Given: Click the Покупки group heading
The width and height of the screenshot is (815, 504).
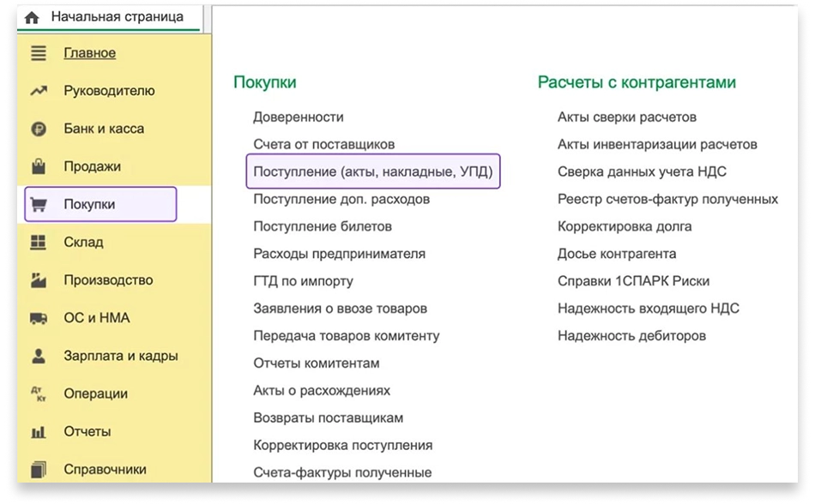Looking at the screenshot, I should point(264,82).
